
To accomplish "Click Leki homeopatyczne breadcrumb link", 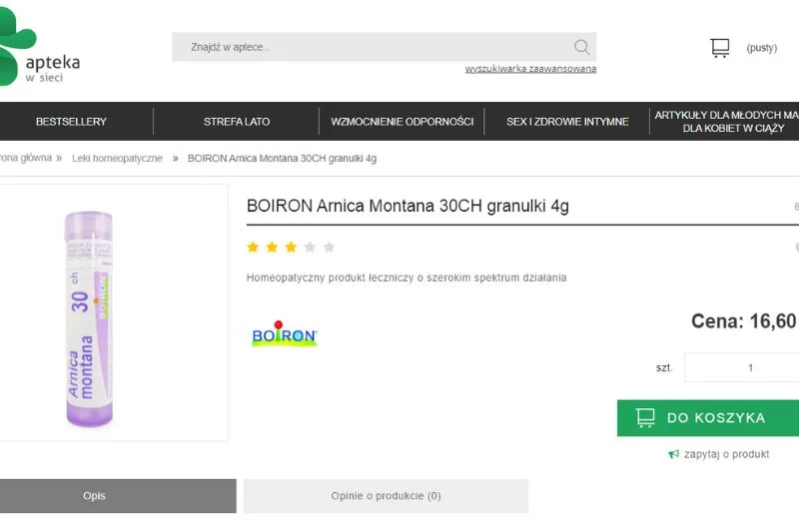I will [117, 159].
